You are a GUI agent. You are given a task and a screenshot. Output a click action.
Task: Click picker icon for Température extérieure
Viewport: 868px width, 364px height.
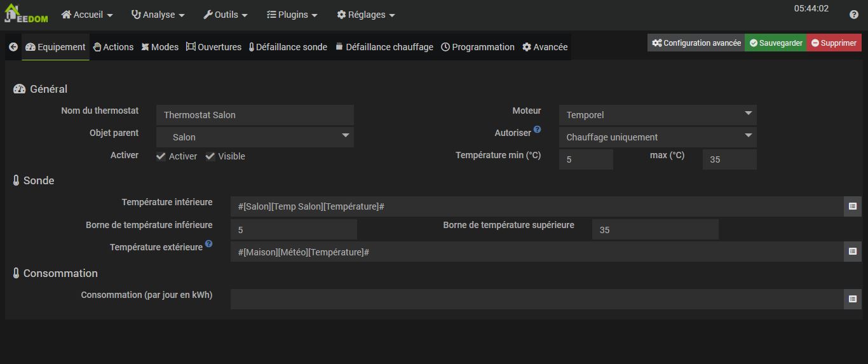coord(852,252)
